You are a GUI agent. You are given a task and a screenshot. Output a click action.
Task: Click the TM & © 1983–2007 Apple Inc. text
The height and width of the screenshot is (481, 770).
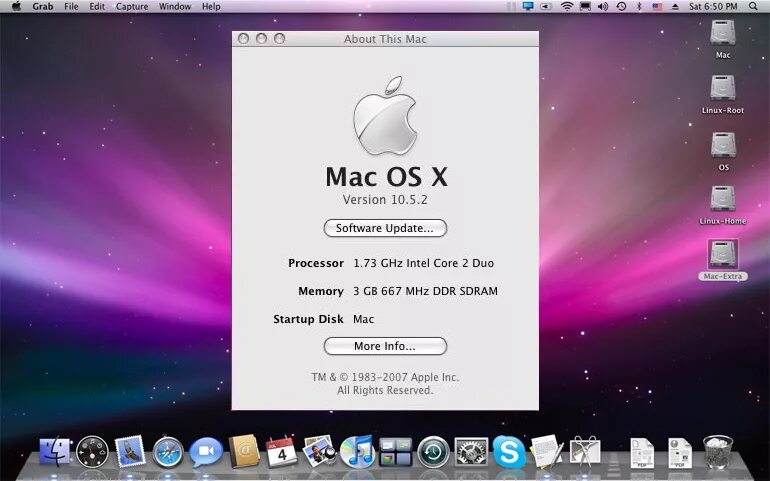(385, 377)
